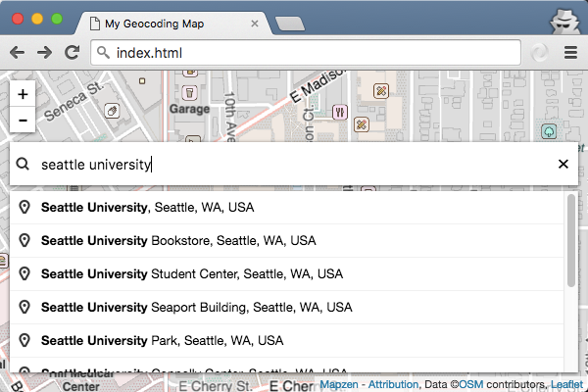Zoom in the map with plus button
The height and width of the screenshot is (392, 588).
click(23, 94)
